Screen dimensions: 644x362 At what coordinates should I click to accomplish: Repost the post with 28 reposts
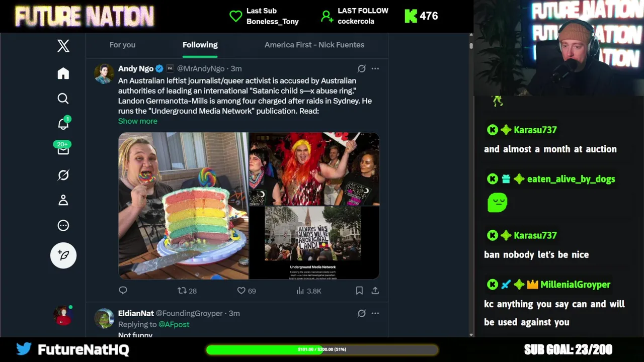187,291
